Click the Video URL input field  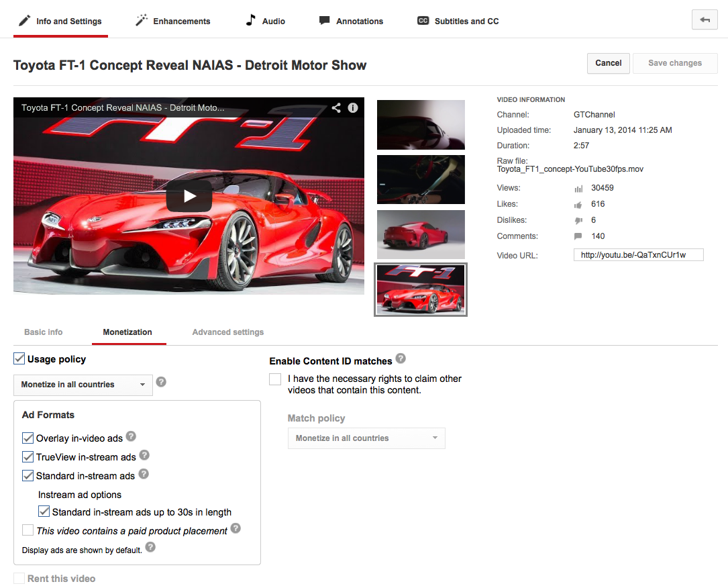[638, 255]
